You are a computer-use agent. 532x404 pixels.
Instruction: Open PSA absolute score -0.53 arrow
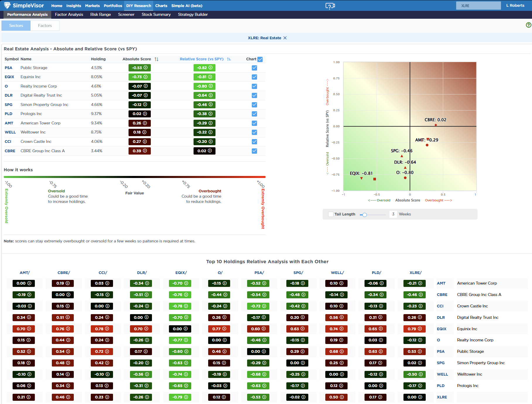146,68
